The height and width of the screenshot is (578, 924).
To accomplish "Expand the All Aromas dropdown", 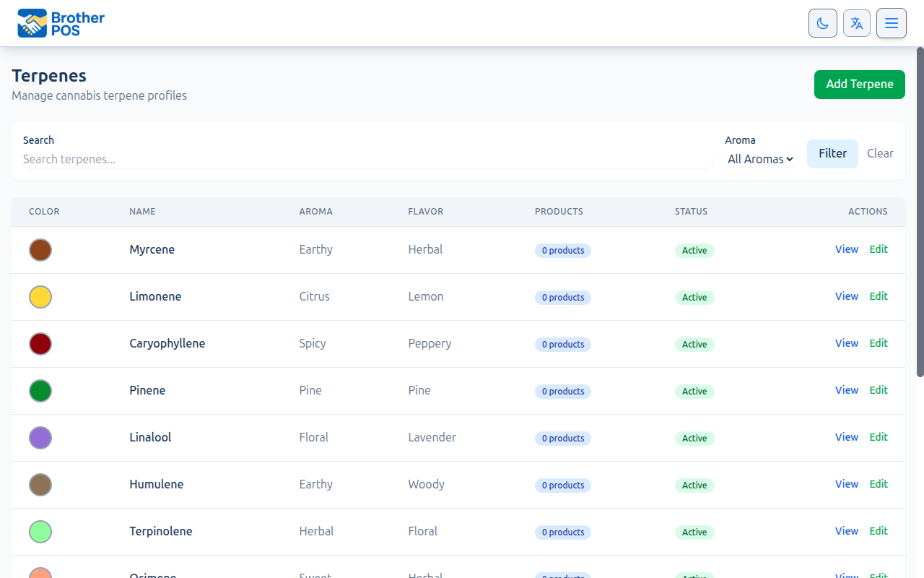I will click(x=760, y=159).
